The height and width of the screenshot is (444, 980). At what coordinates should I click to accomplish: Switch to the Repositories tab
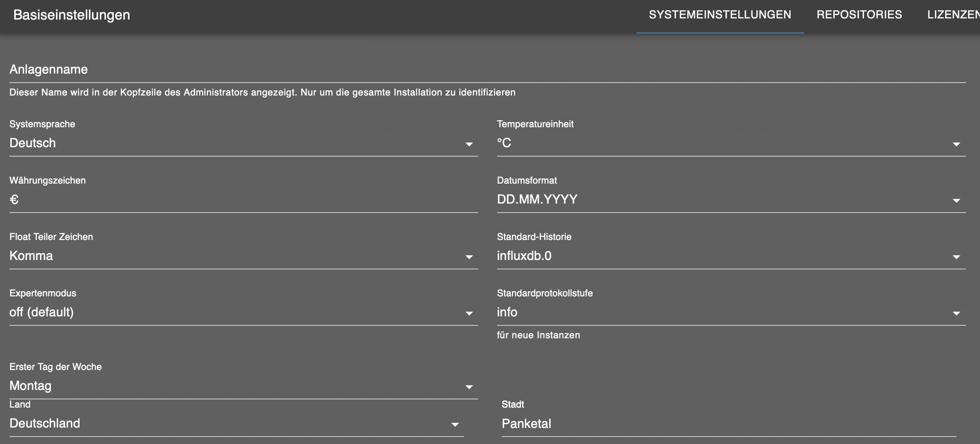tap(859, 15)
